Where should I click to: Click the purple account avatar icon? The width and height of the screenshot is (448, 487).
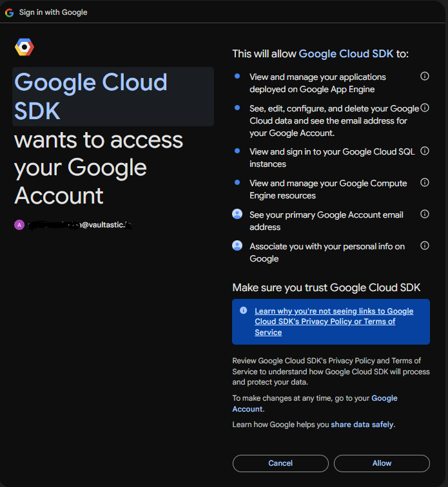point(19,225)
